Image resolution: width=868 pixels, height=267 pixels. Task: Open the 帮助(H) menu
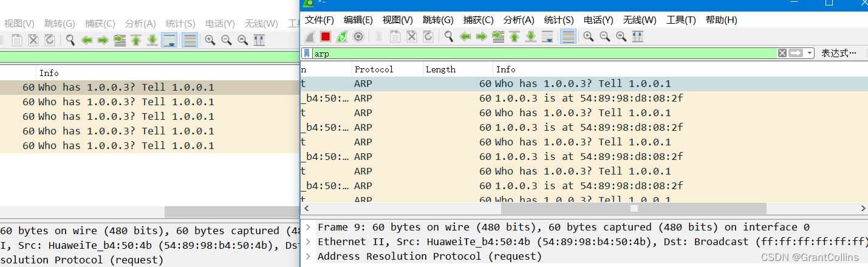point(721,20)
